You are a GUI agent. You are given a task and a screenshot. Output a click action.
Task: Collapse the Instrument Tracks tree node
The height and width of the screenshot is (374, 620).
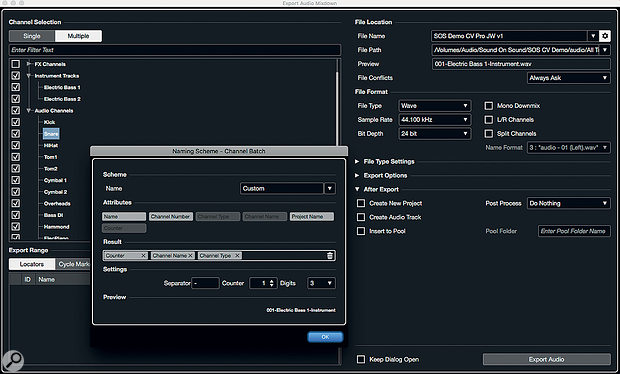[29, 76]
